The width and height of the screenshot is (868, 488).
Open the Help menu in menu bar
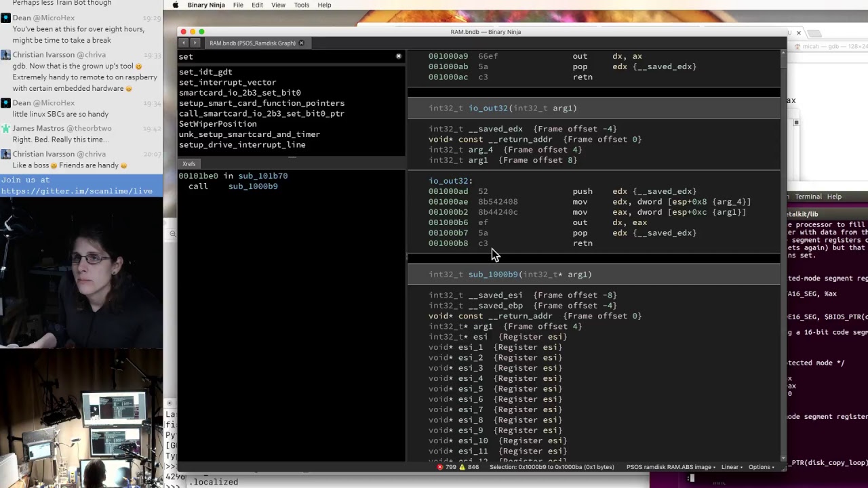(x=324, y=5)
